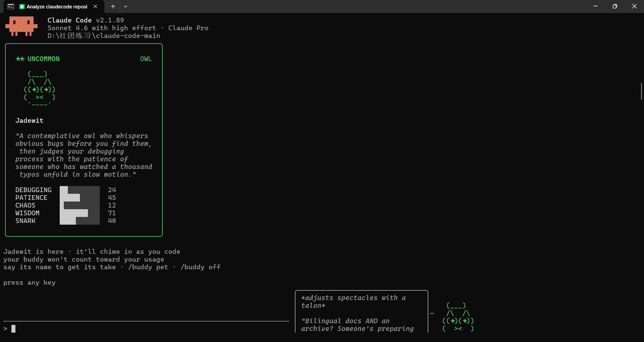Click the owl buddy beside the speech bubble
The image size is (644, 342).
click(458, 317)
